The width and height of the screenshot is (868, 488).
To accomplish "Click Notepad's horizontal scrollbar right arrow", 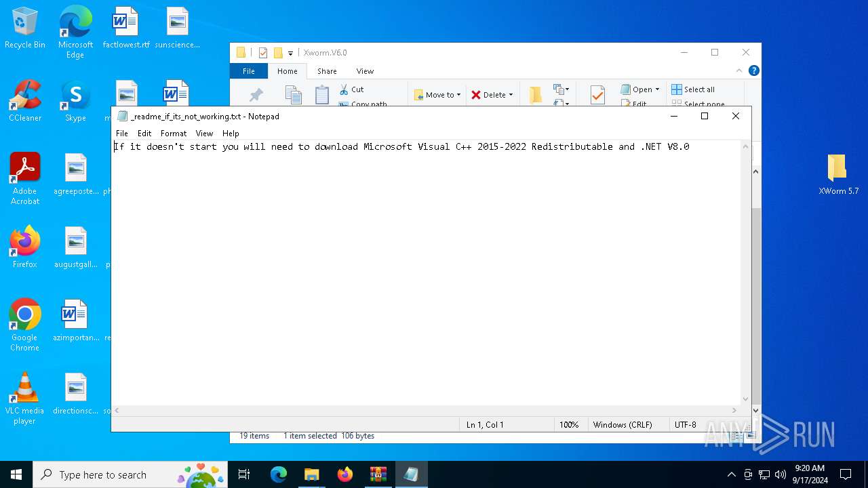I will click(x=734, y=410).
